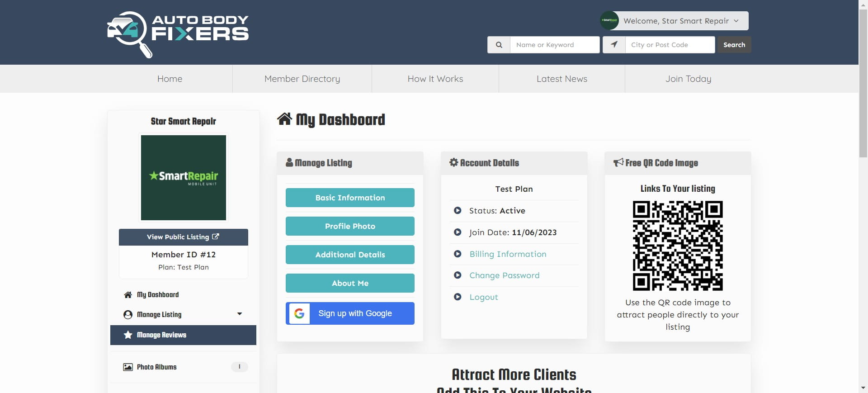Click the location arrow icon
868x393 pixels.
coord(614,45)
